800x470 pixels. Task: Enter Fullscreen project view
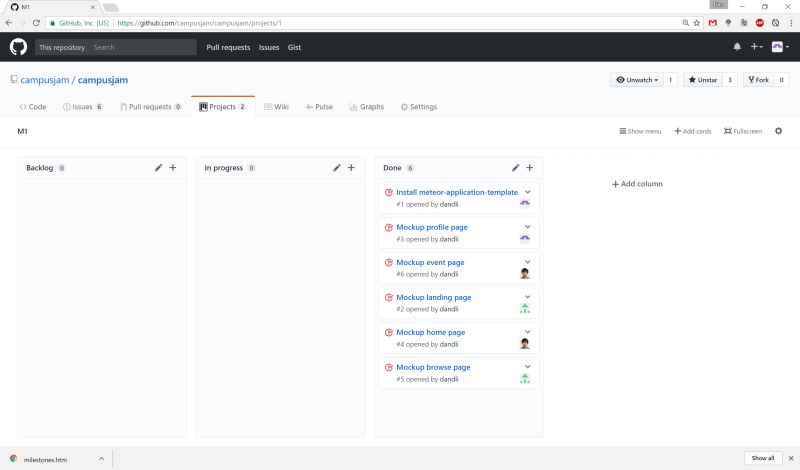point(743,131)
